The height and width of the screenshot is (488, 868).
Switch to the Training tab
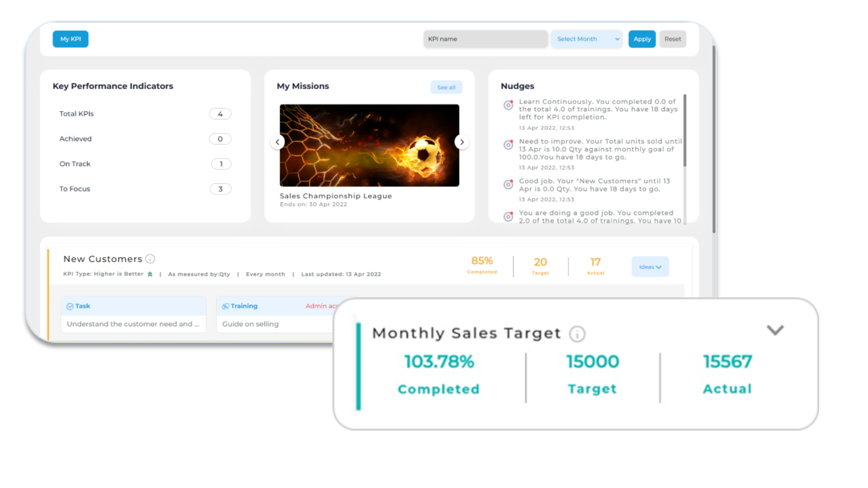click(x=244, y=306)
